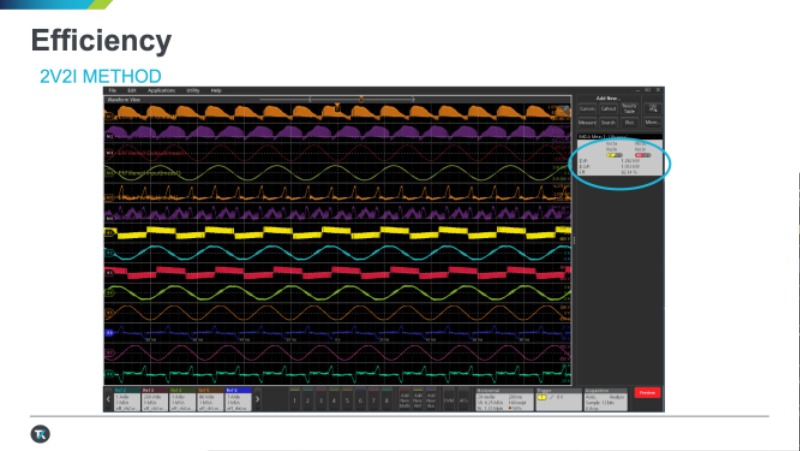Click the zoom overview bar handle
Image resolution: width=800 pixels, height=451 pixels.
click(x=361, y=98)
